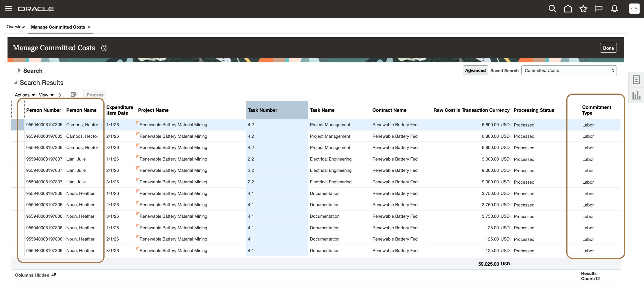Open Favorites star icon

pyautogui.click(x=583, y=9)
